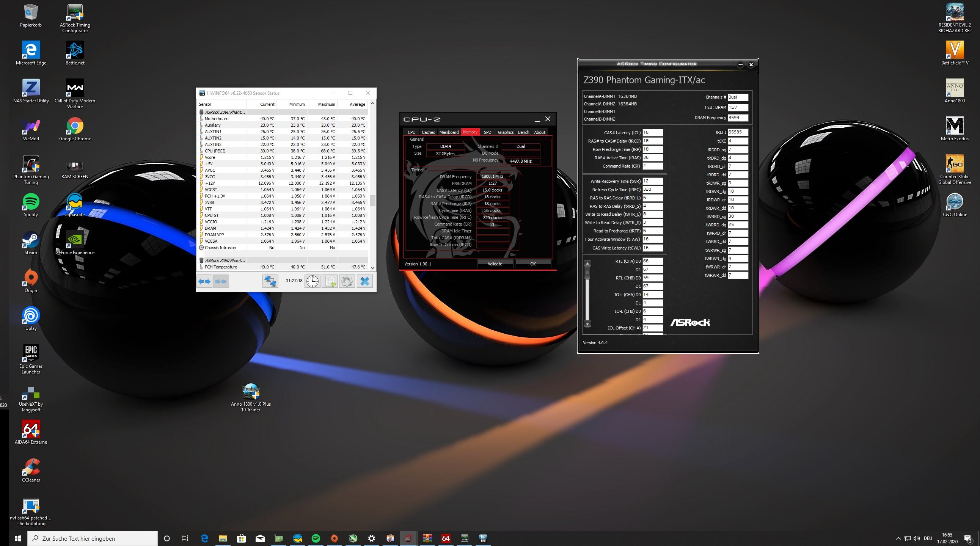The width and height of the screenshot is (980, 546).
Task: Reset sensor values with clock icon
Action: click(x=313, y=281)
